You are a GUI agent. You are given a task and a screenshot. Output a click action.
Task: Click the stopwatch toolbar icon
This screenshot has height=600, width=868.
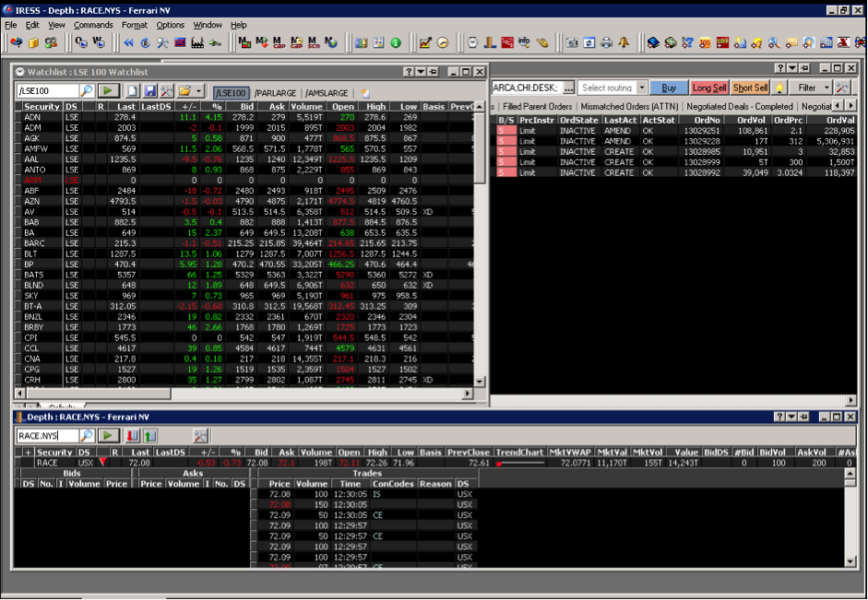click(x=472, y=42)
